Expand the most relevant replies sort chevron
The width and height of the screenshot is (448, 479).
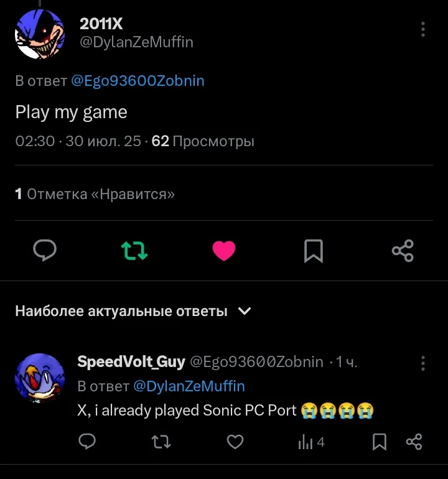tap(245, 310)
